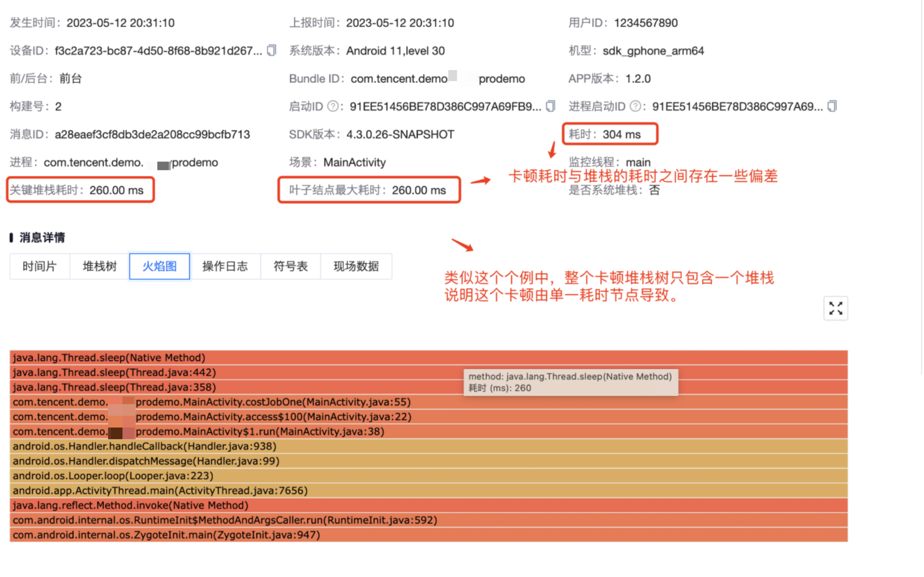Image resolution: width=924 pixels, height=577 pixels.
Task: Expand flame graph to fullscreen
Action: (835, 308)
